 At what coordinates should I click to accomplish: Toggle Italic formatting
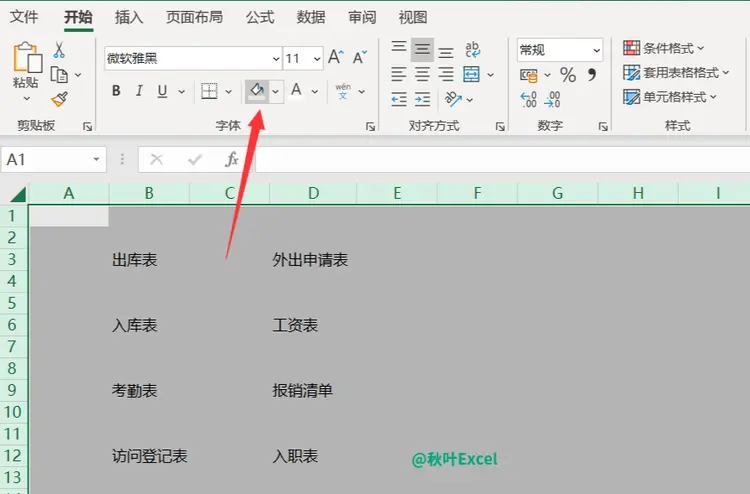139,91
